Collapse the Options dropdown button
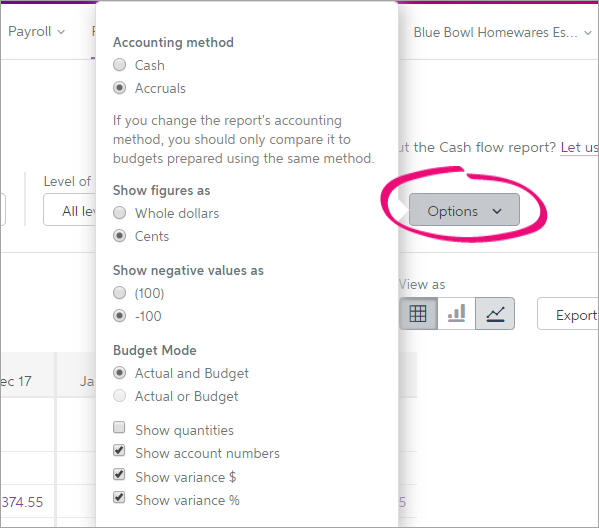The width and height of the screenshot is (599, 528). point(464,210)
